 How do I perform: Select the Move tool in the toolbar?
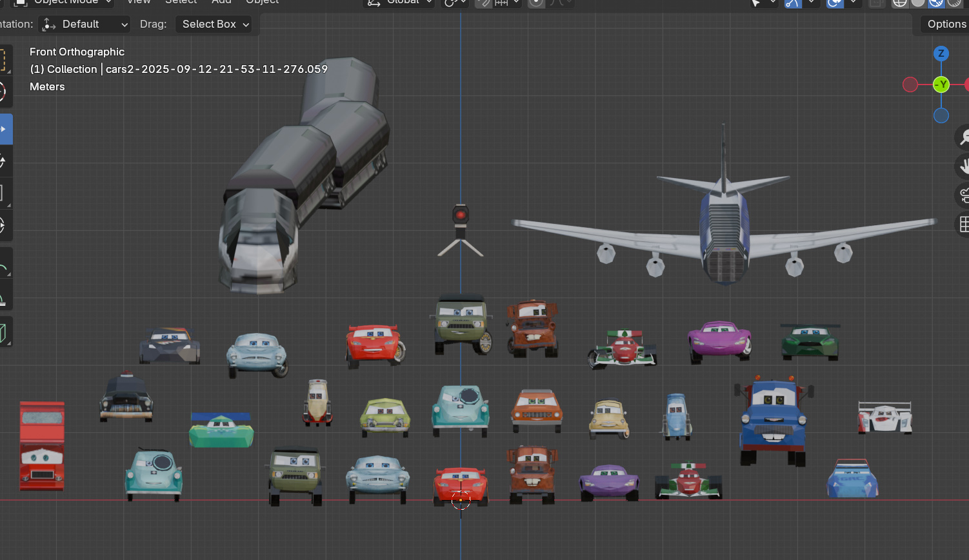[x=5, y=129]
